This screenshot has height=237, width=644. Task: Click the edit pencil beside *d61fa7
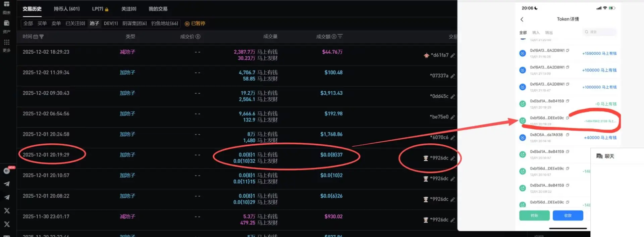[x=453, y=55]
